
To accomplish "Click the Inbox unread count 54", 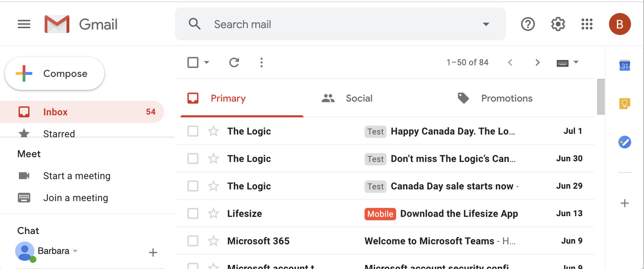I will click(x=151, y=112).
